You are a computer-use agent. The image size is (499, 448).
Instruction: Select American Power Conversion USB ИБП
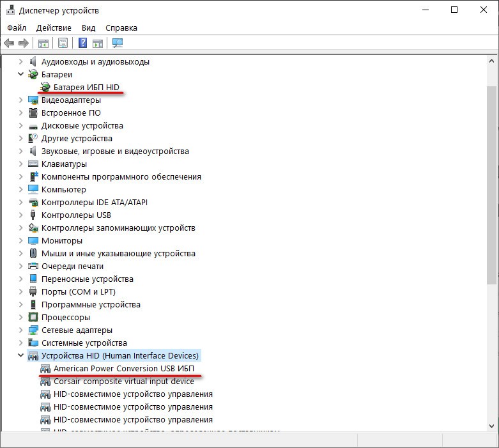click(124, 368)
